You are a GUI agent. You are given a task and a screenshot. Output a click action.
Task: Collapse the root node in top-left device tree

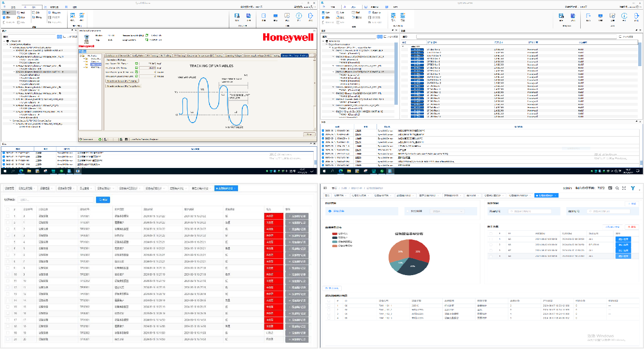(x=4, y=42)
